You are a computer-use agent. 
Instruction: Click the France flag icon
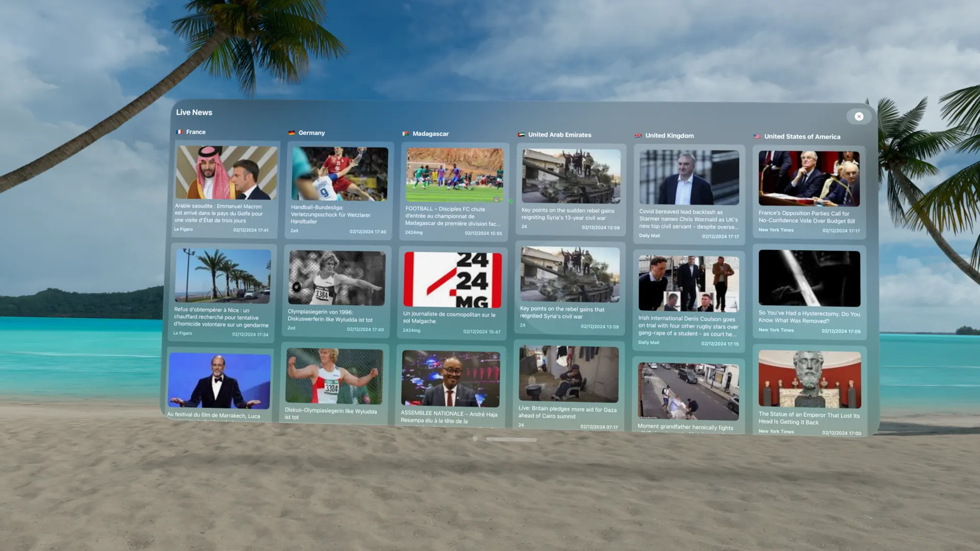click(x=179, y=132)
